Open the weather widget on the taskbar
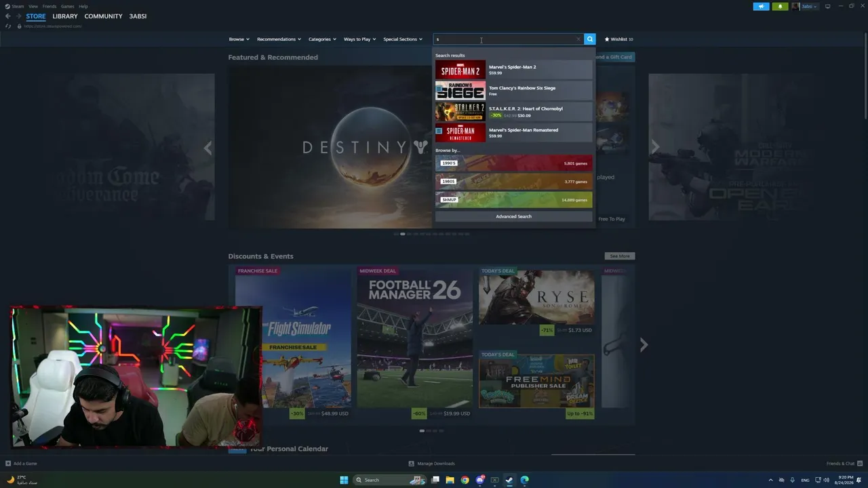The image size is (868, 488). [22, 480]
